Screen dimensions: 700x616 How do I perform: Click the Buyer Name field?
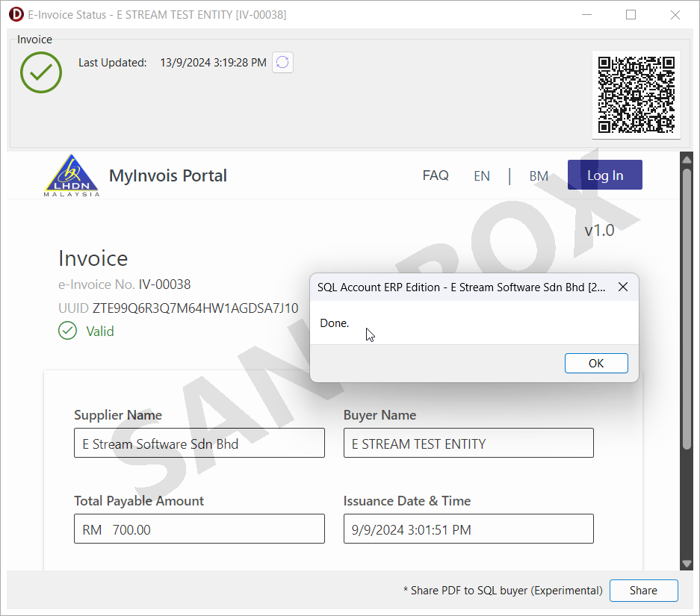(x=468, y=444)
